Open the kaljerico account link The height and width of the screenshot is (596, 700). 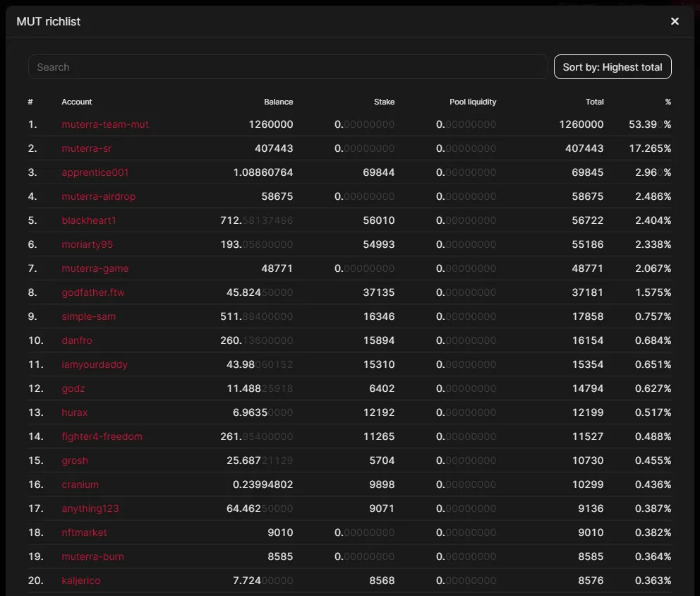point(81,580)
